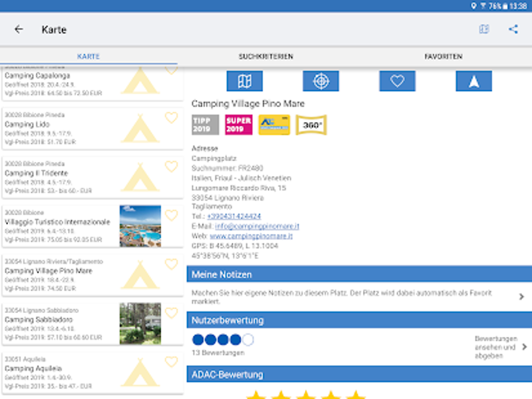Select Camping Village Pino Mare list entry

(92, 275)
